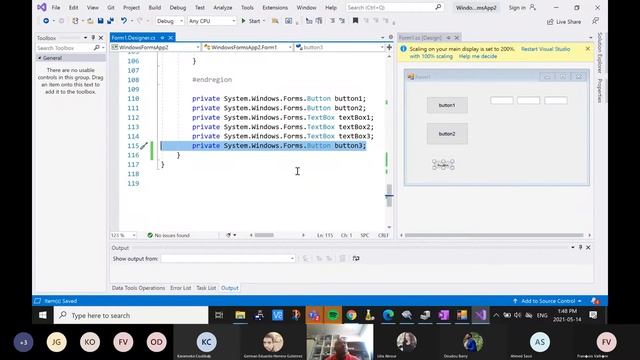Click button2 on the form designer
Viewport: 640px width, 360px height.
[x=447, y=134]
